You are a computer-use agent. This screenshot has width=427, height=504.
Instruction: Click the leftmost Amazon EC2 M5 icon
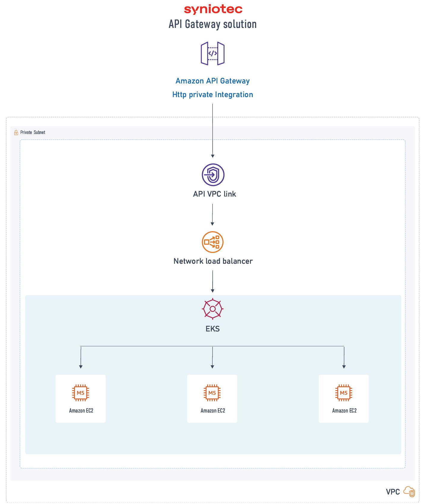pyautogui.click(x=80, y=393)
